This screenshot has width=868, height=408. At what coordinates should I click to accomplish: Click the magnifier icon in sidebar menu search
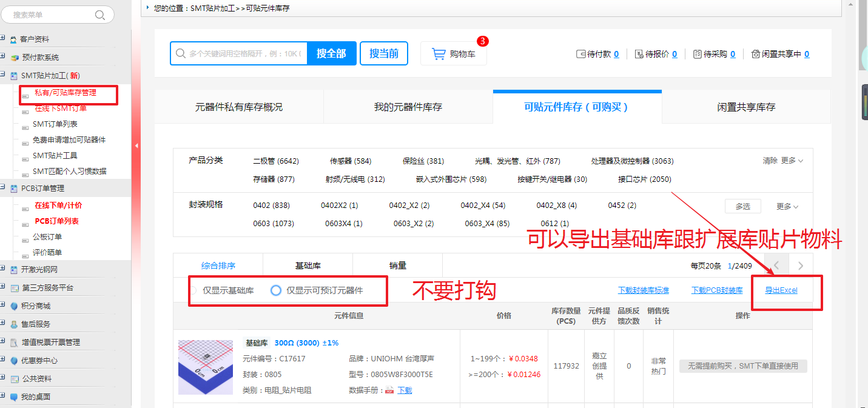click(100, 15)
